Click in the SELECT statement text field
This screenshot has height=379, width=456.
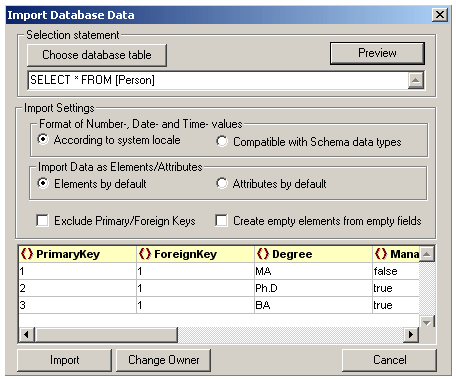tap(218, 80)
